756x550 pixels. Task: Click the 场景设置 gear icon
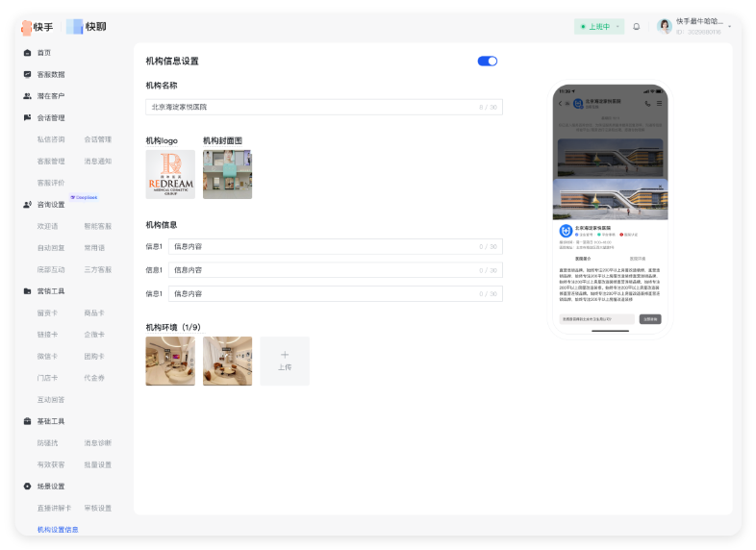pyautogui.click(x=28, y=487)
